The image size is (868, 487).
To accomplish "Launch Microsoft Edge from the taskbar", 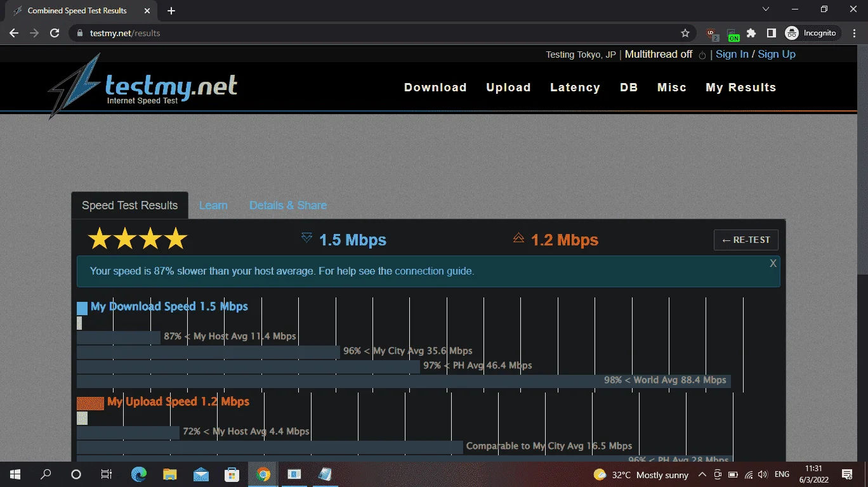I will coord(139,474).
